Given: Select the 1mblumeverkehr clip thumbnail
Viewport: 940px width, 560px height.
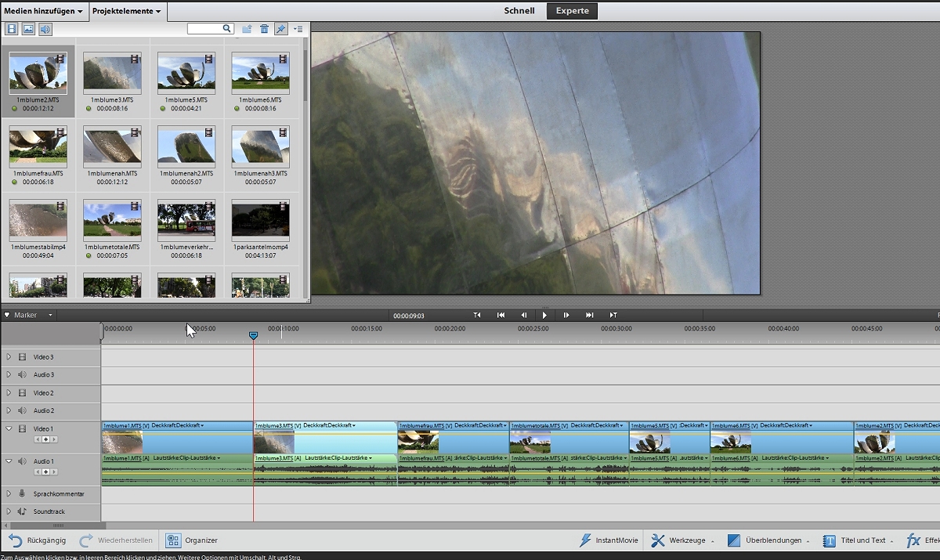Looking at the screenshot, I should pyautogui.click(x=186, y=219).
